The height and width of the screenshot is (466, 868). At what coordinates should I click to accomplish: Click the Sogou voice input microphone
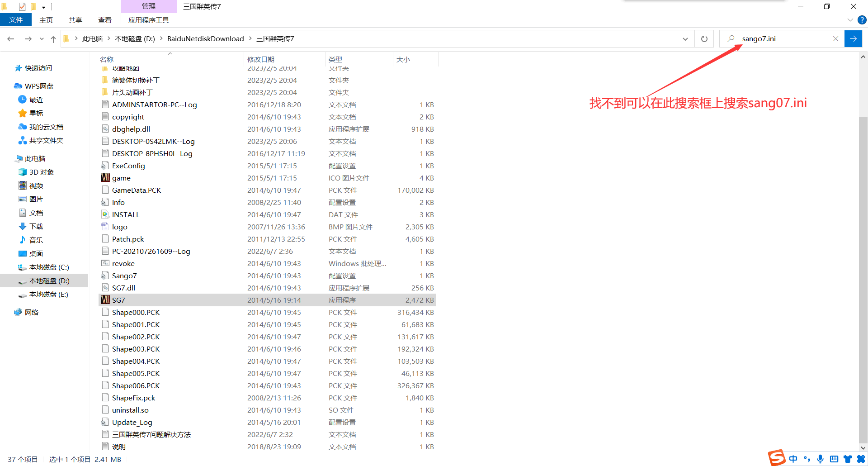tap(821, 459)
